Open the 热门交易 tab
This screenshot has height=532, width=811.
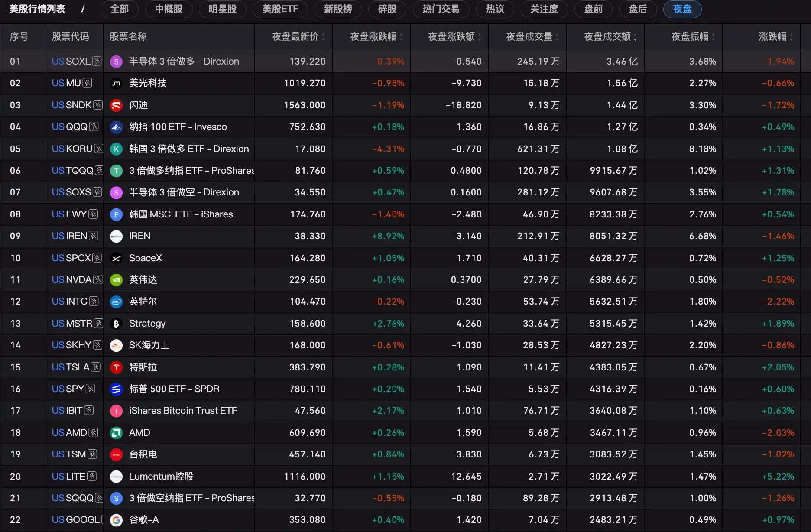[441, 9]
